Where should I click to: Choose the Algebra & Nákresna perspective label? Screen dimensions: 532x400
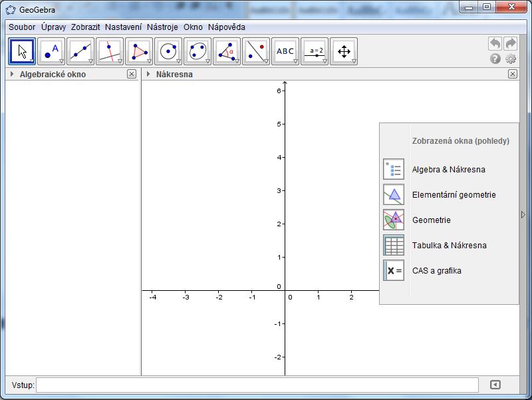(x=448, y=170)
